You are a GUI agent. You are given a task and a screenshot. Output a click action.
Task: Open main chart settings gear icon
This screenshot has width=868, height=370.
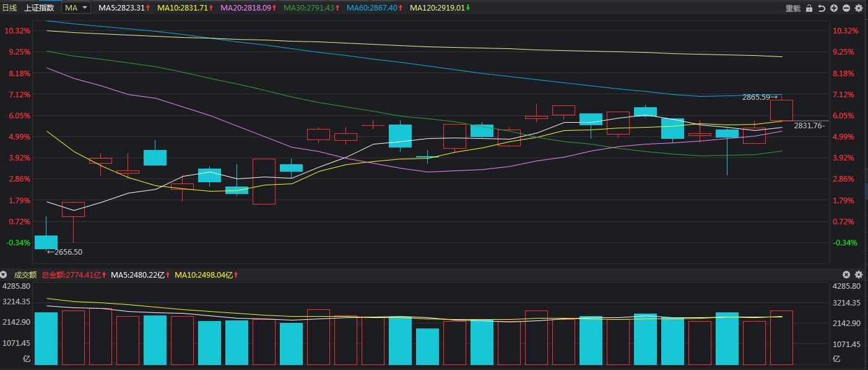(x=859, y=8)
